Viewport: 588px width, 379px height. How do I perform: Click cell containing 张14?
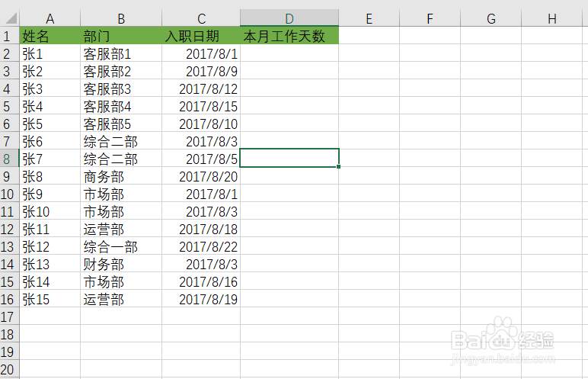tap(50, 281)
